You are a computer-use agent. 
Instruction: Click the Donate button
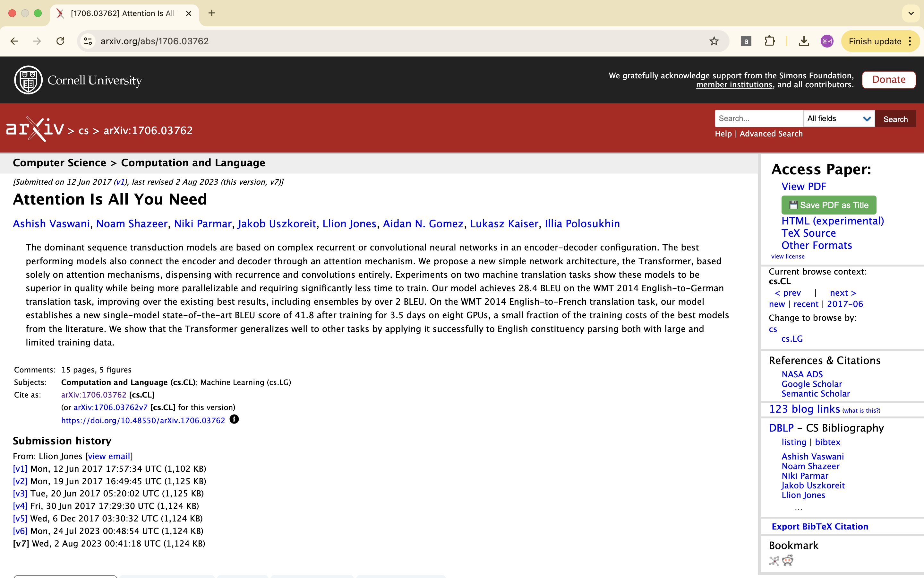tap(888, 80)
